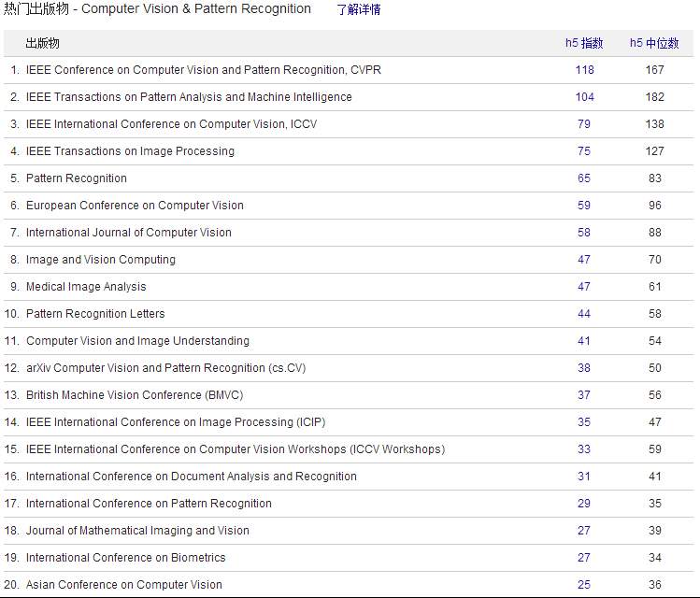Image resolution: width=700 pixels, height=598 pixels.
Task: Click h5-index 58 for International Journal of Computer Vision
Action: tap(584, 233)
